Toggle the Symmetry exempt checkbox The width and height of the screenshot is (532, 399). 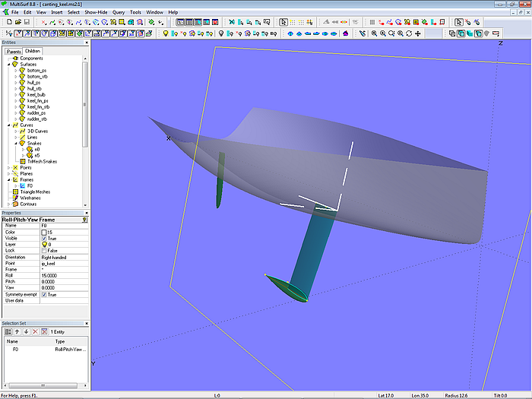point(44,294)
